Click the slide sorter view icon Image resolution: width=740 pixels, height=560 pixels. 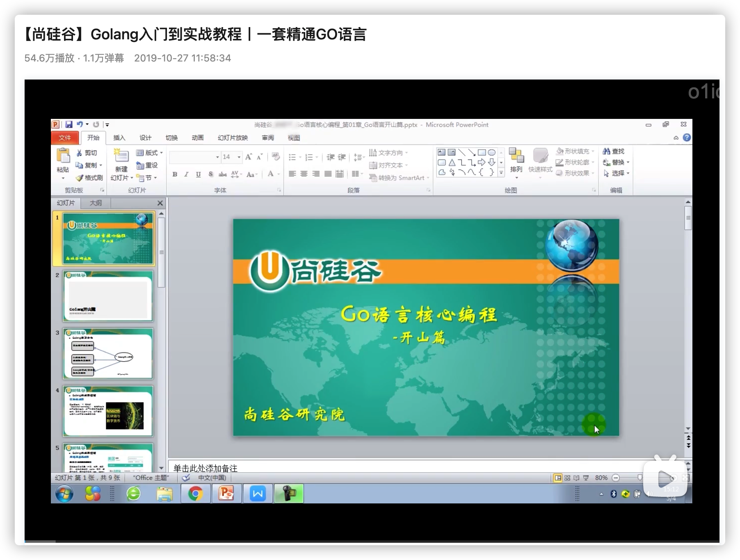tap(567, 478)
